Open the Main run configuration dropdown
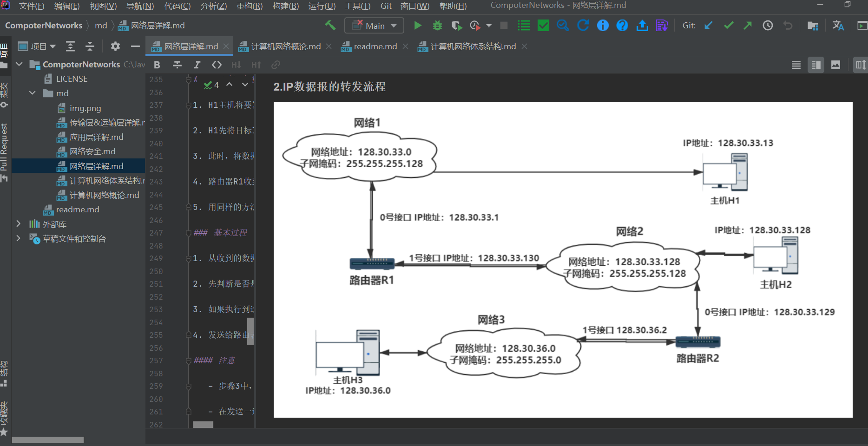 tap(374, 26)
